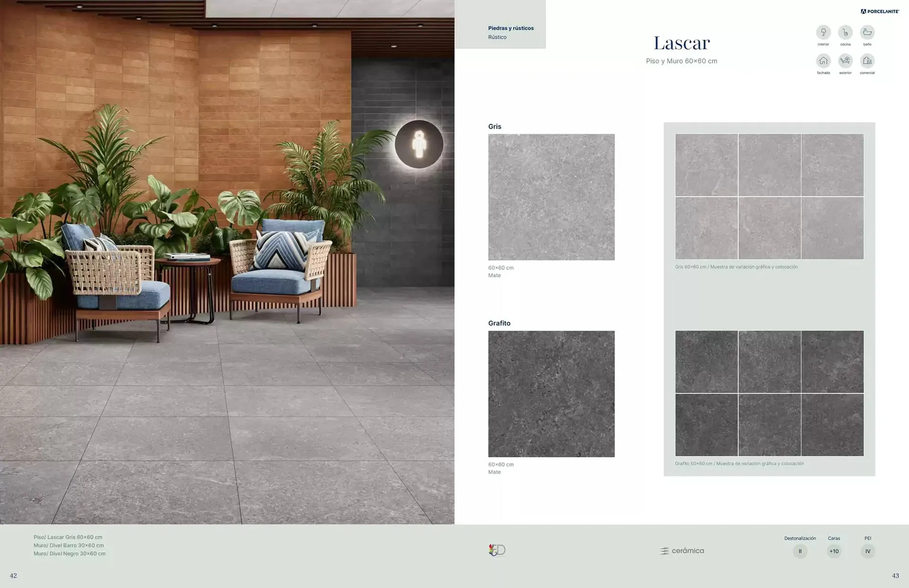This screenshot has width=909, height=588.
Task: Click the exterior lounge chair icon
Action: click(845, 61)
